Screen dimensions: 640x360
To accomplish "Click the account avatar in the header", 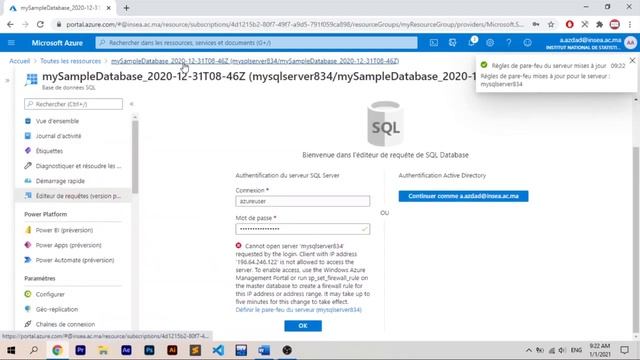I will coord(630,42).
